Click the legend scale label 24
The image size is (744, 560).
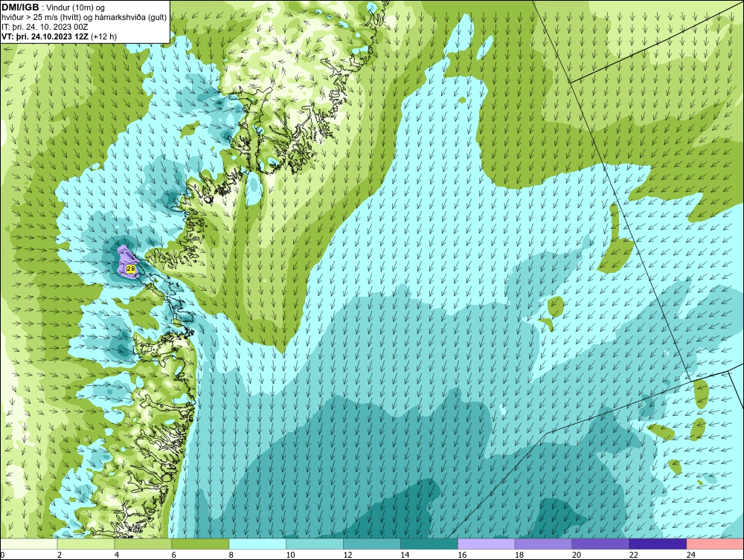691,555
